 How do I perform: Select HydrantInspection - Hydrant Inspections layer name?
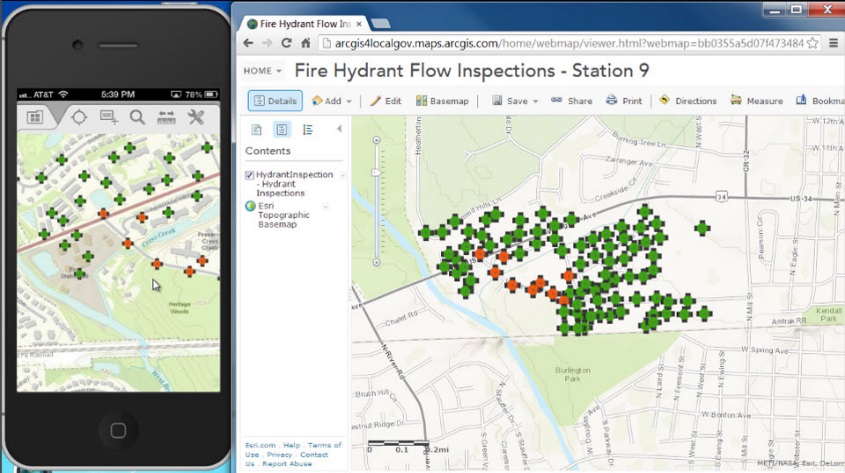tap(294, 184)
